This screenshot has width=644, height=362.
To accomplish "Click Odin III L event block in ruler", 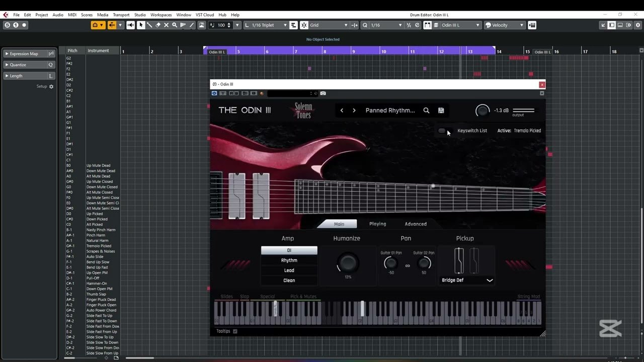I will click(x=217, y=52).
